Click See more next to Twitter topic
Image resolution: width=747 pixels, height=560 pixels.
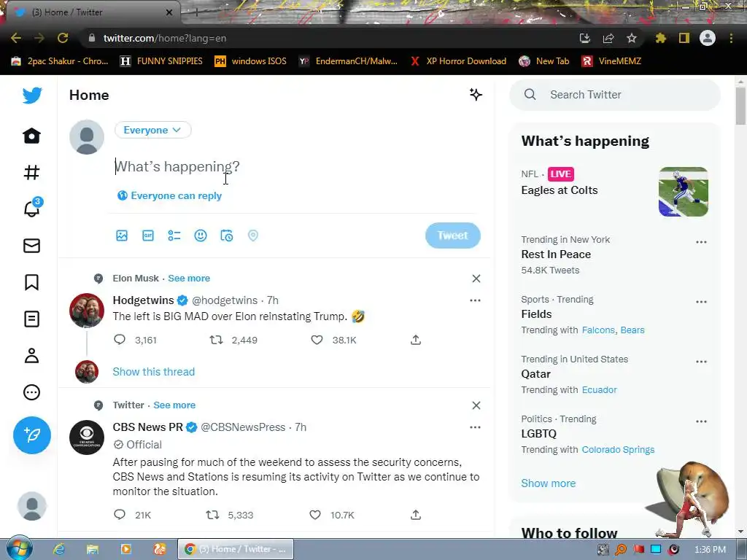pyautogui.click(x=174, y=405)
